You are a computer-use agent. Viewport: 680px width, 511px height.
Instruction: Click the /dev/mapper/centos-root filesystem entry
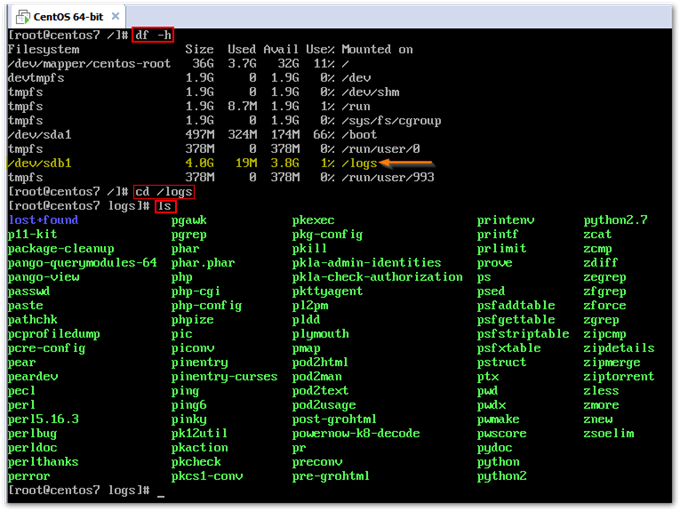tap(89, 64)
